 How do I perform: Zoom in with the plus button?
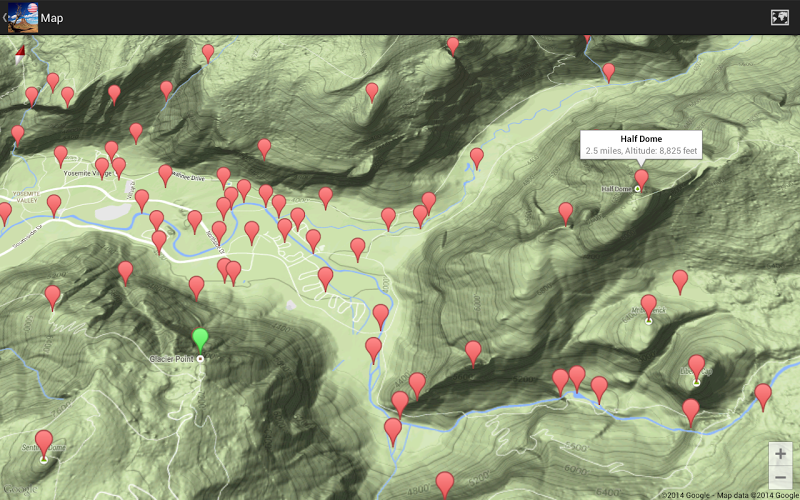click(780, 454)
